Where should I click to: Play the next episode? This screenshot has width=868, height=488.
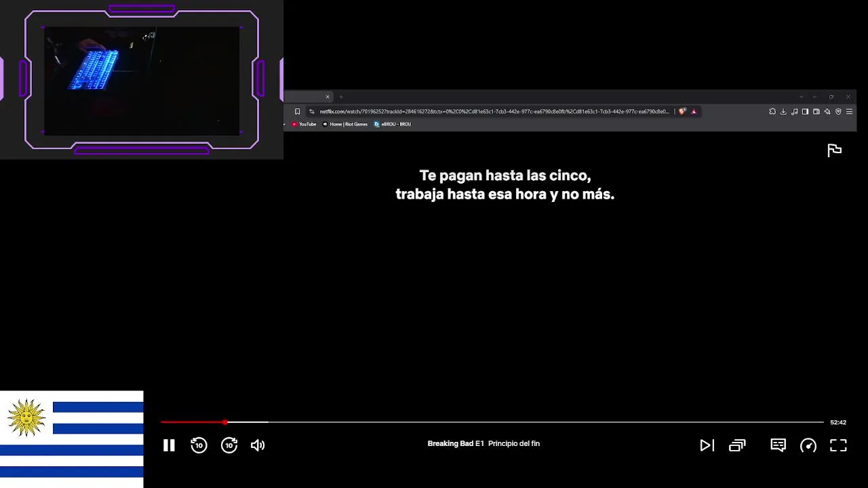tap(707, 445)
